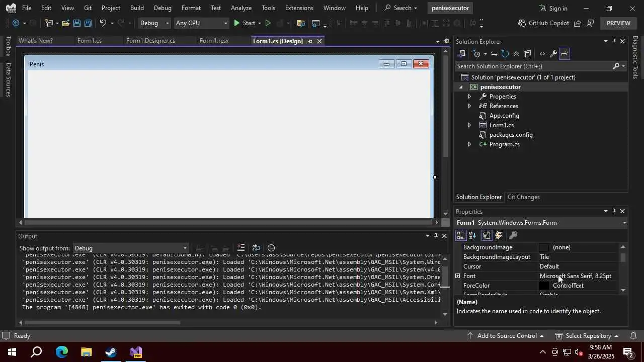Viewport: 644px width, 362px height.
Task: Click BackgroundImage preview swatch
Action: point(544,247)
